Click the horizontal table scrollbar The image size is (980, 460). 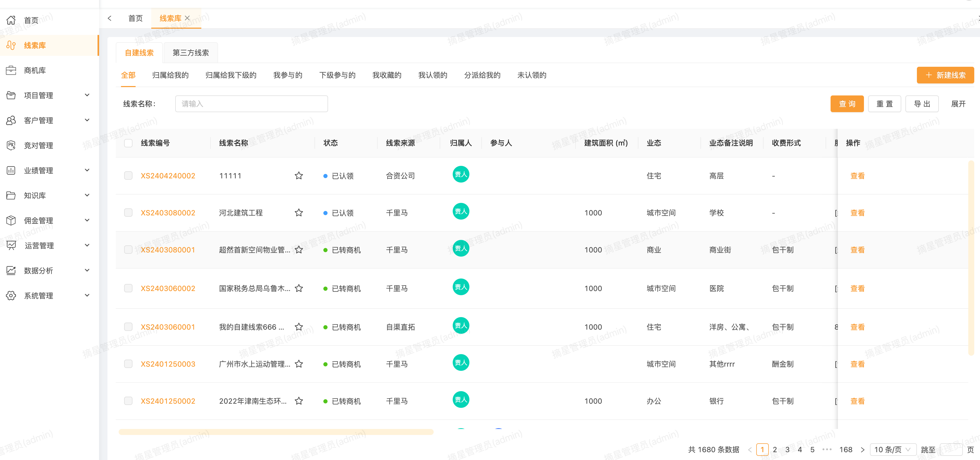[x=276, y=432]
